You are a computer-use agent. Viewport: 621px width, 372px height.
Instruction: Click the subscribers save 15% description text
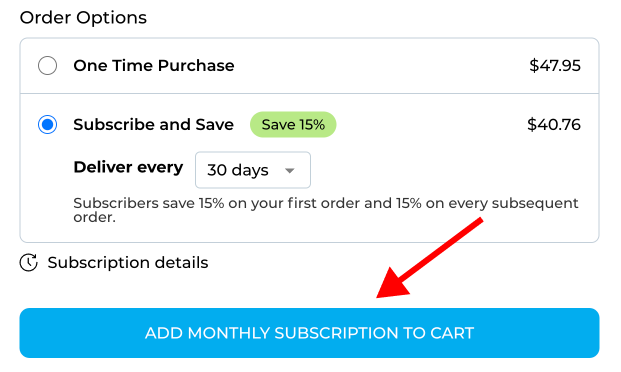326,210
